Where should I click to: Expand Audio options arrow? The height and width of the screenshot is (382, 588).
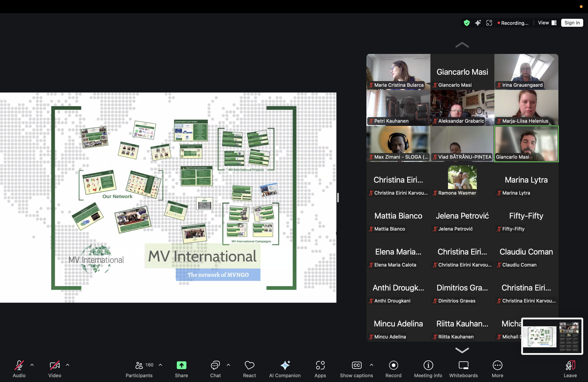pyautogui.click(x=32, y=365)
